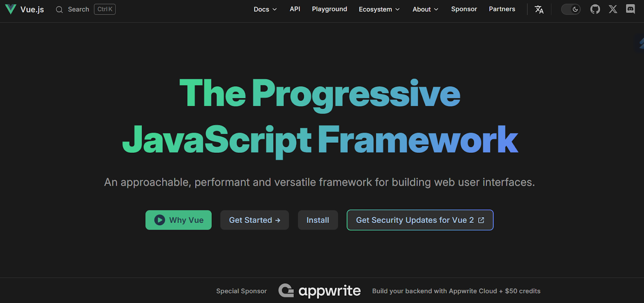Click the Vue.js logo icon
Image resolution: width=644 pixels, height=303 pixels.
[x=11, y=9]
